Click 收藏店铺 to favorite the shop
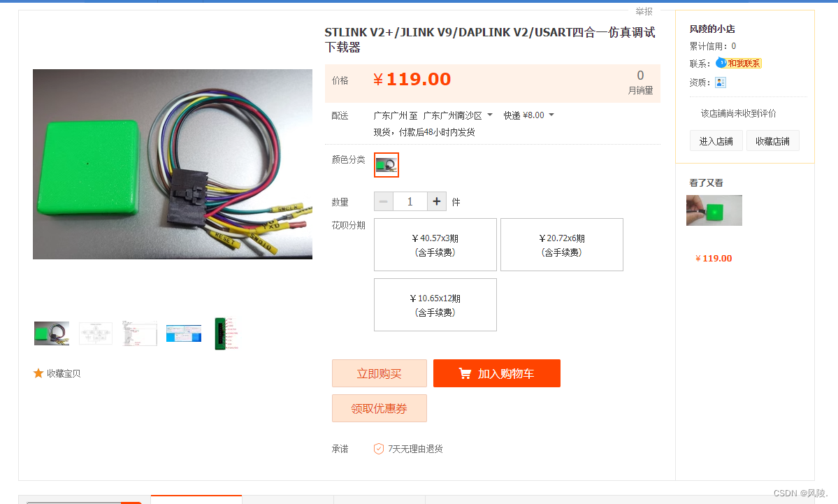Screen dimensions: 838x504 pyautogui.click(x=772, y=141)
